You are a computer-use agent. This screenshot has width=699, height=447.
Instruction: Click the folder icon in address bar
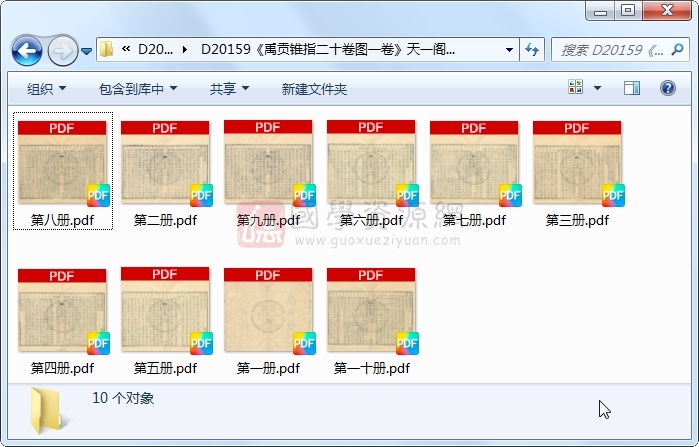coord(107,49)
